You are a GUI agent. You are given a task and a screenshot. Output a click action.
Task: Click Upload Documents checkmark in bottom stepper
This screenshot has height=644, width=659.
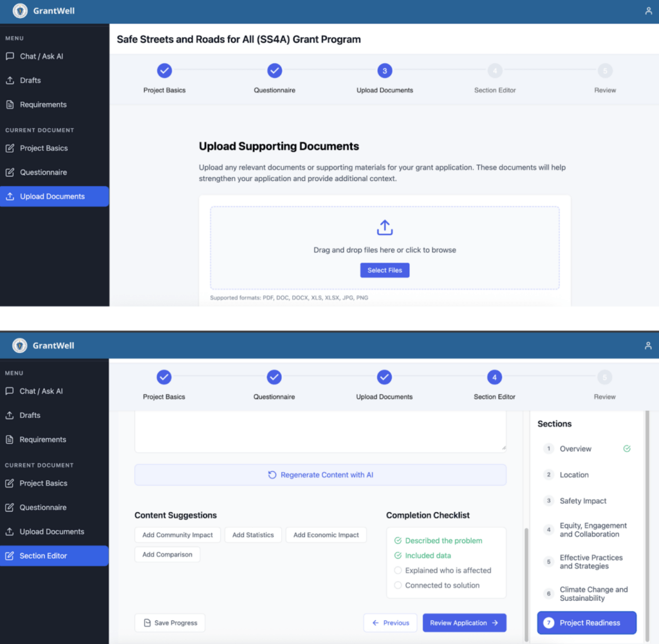pos(384,377)
